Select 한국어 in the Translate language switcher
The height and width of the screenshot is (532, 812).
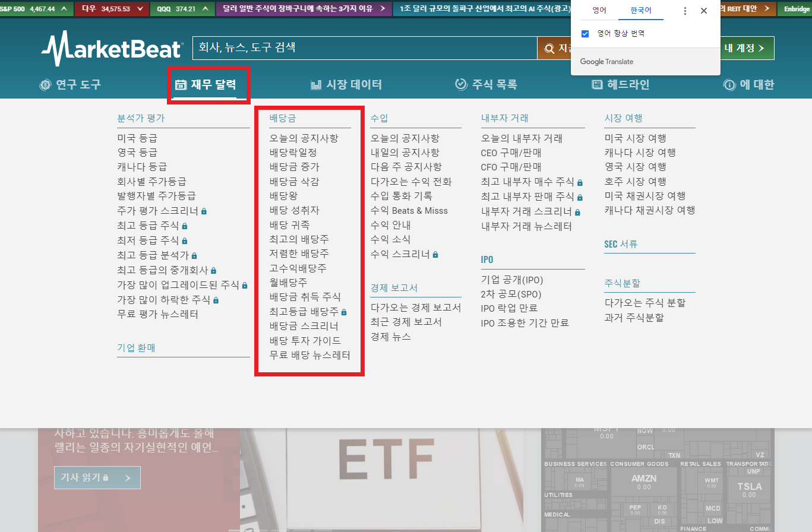pyautogui.click(x=641, y=10)
